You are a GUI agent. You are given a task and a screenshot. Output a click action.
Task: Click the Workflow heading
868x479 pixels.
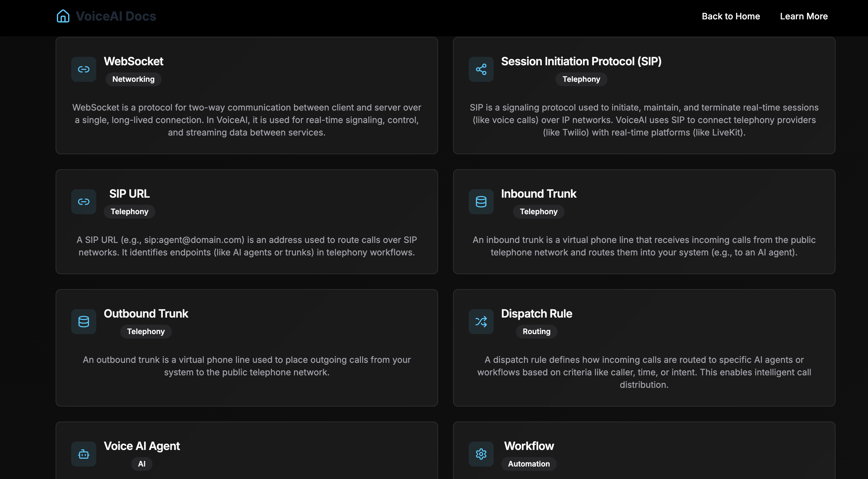[x=529, y=446]
